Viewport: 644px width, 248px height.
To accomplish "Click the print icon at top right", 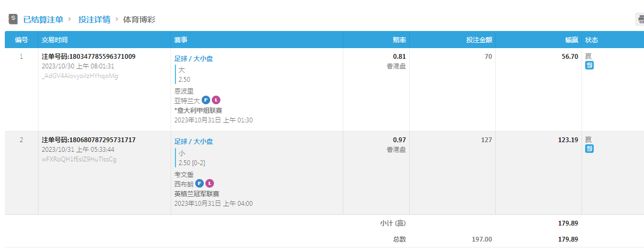I will (640, 20).
